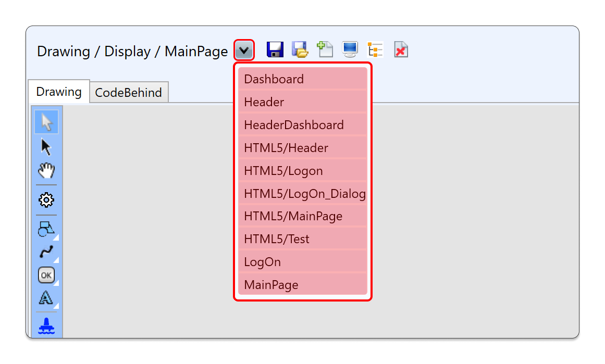Viewport: 605px width, 364px height.
Task: Click the blue monitor preview icon
Action: (x=350, y=49)
